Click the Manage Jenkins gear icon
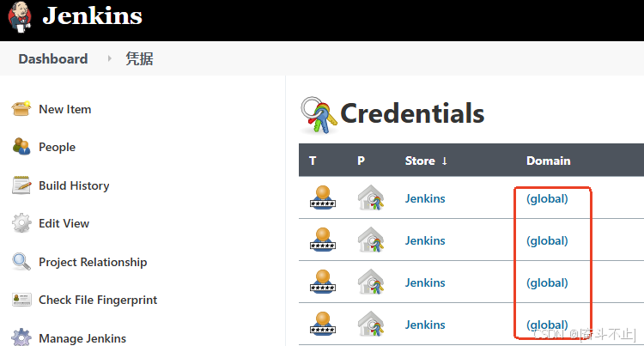This screenshot has height=346, width=644. pyautogui.click(x=21, y=337)
